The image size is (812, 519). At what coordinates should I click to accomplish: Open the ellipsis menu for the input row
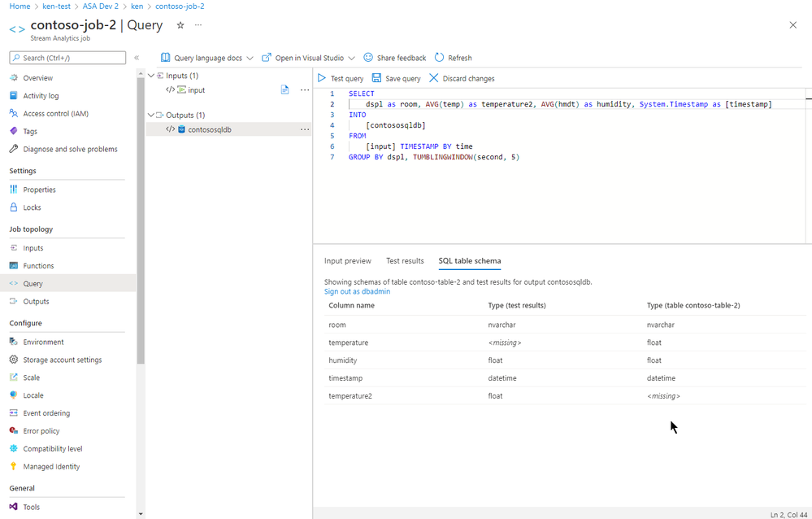pos(305,89)
